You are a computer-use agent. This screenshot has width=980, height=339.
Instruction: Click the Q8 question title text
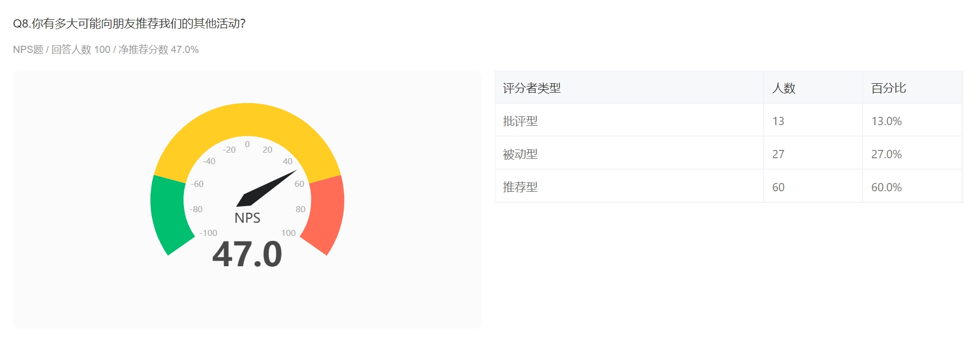129,24
